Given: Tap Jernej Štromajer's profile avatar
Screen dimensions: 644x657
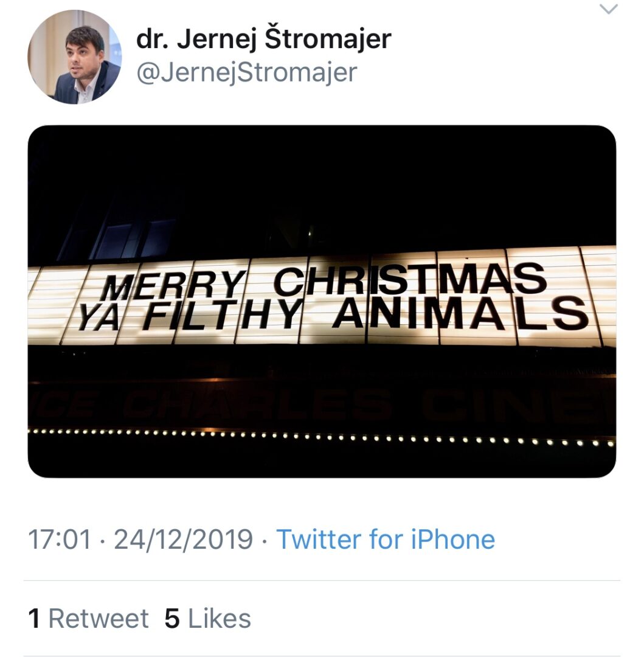Looking at the screenshot, I should pyautogui.click(x=74, y=57).
